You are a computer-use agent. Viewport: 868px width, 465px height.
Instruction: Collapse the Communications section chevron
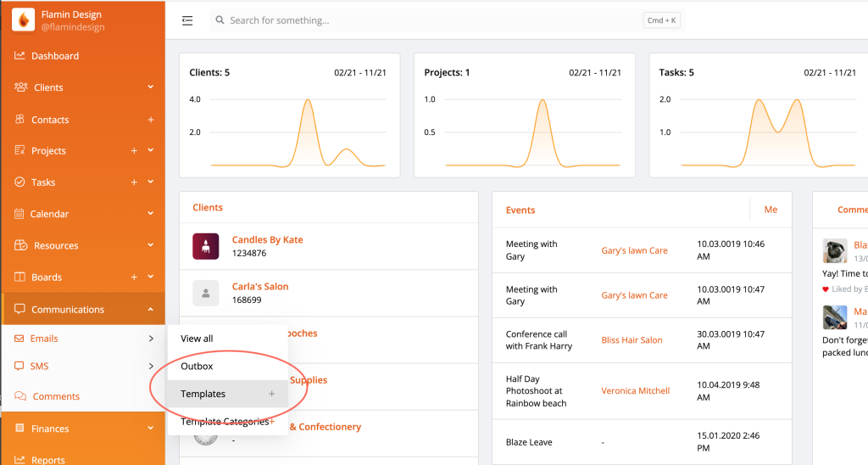pos(151,310)
